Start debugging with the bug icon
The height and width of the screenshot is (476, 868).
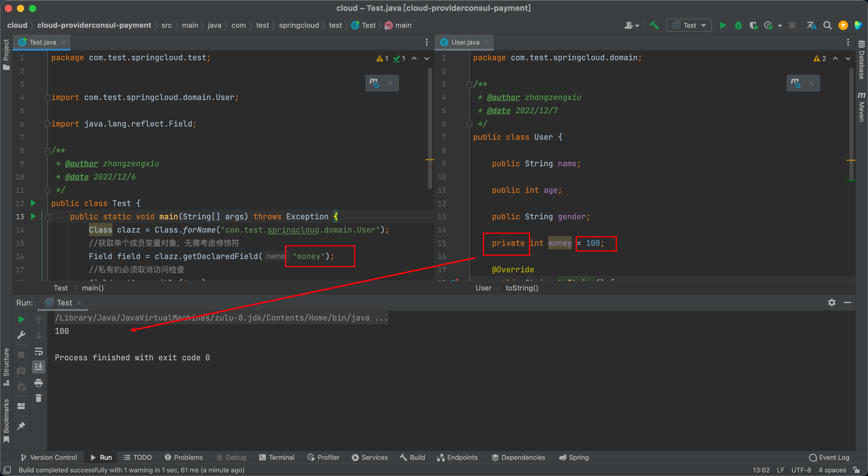tap(738, 25)
